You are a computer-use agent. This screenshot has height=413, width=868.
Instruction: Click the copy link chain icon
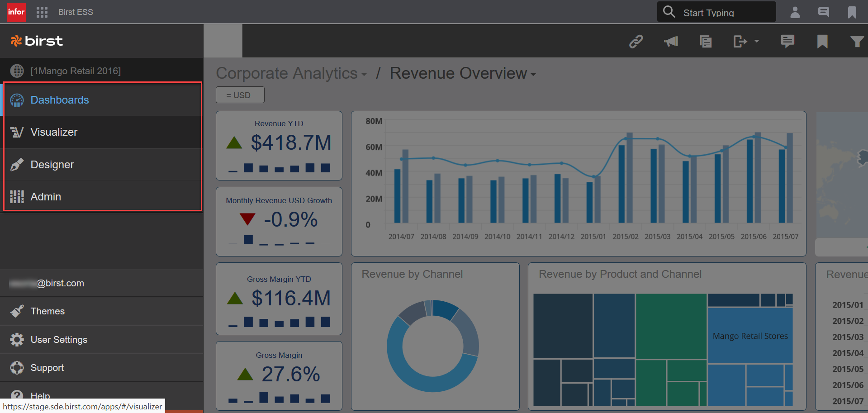click(636, 42)
